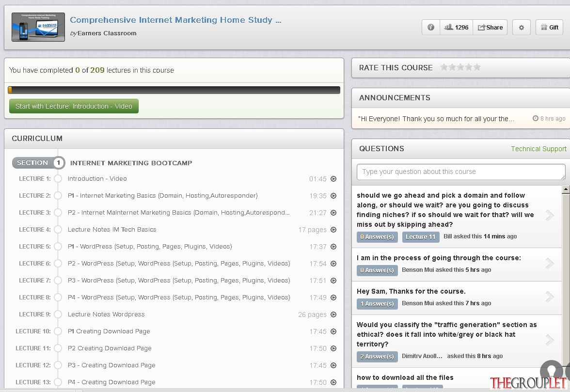Click play icon for Lecture 7

(x=333, y=281)
